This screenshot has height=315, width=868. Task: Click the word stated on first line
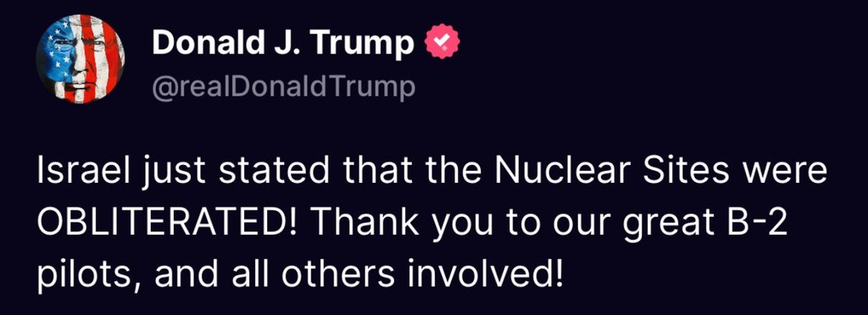pos(272,173)
